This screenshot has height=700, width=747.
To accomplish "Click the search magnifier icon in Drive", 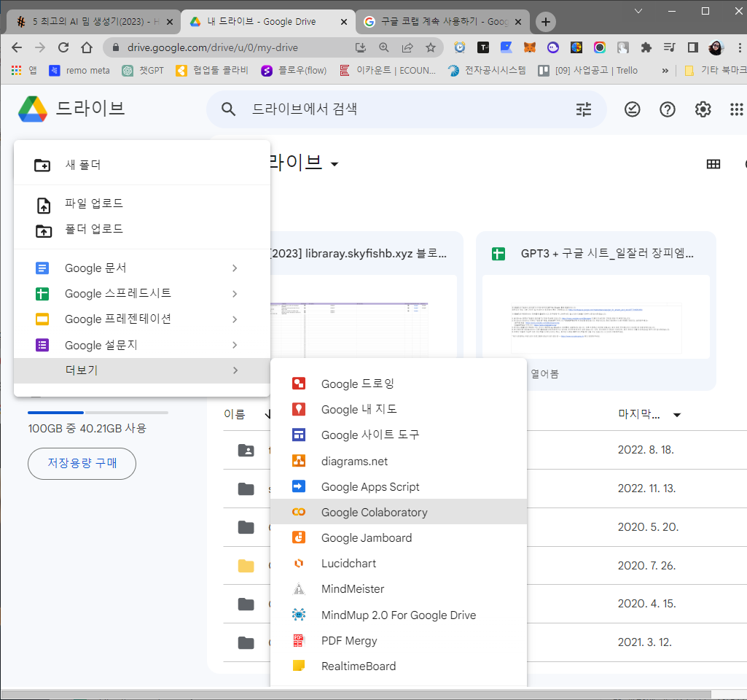I will tap(228, 109).
